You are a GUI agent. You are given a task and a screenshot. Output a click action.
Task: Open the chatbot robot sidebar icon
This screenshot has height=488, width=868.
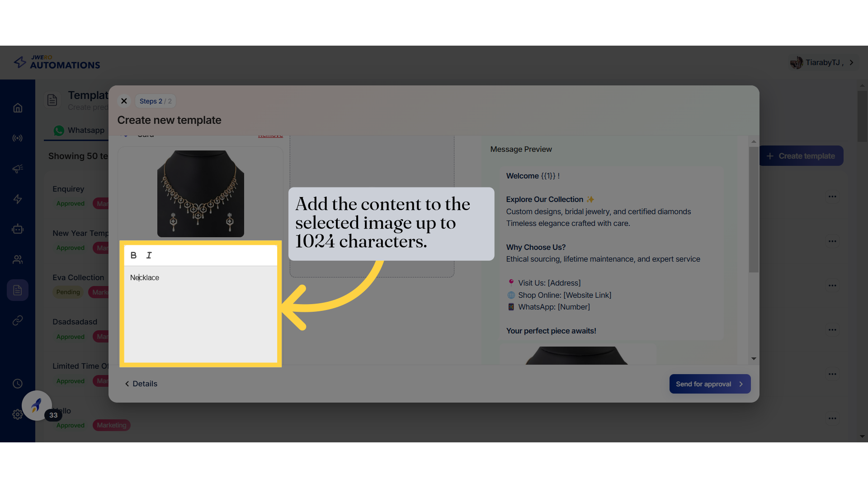tap(18, 229)
